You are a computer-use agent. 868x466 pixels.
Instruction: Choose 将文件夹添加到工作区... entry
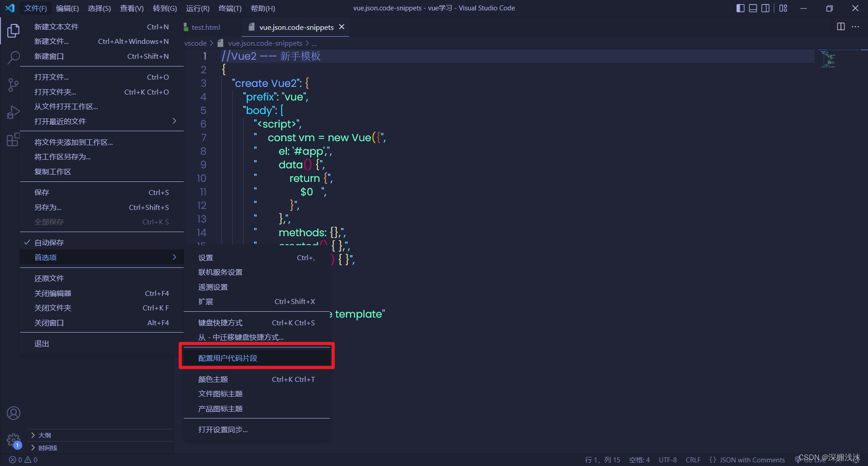coord(102,142)
